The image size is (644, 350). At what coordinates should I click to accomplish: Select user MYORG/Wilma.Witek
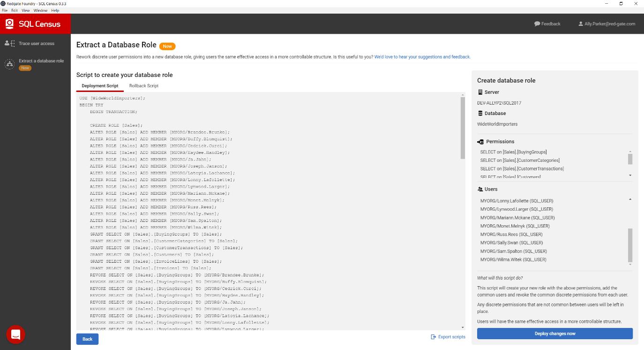513,259
